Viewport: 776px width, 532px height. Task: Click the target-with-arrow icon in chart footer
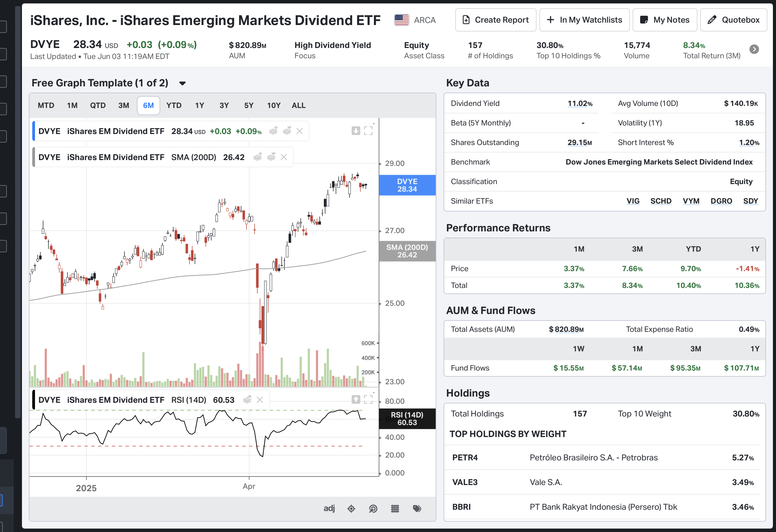(373, 509)
